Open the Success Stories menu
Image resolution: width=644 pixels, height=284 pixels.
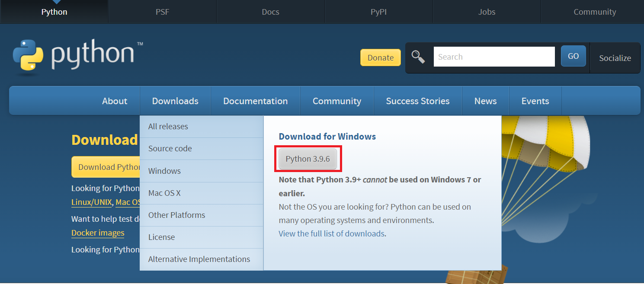pyautogui.click(x=418, y=101)
